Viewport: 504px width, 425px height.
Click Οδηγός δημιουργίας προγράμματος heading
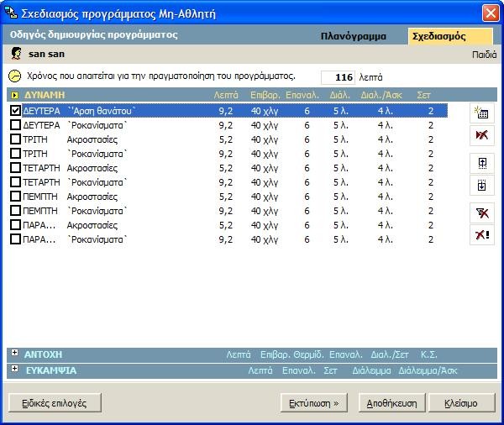point(94,34)
